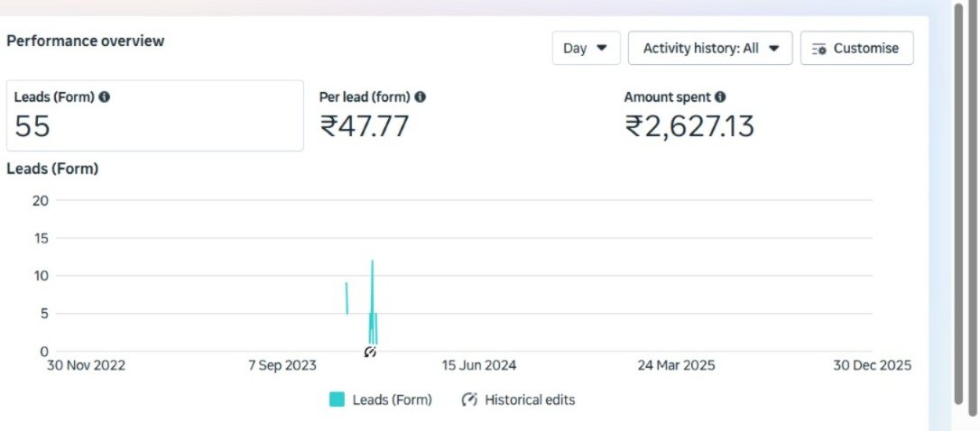Open the Day time breakdown dropdown
The image size is (980, 431).
pyautogui.click(x=586, y=49)
